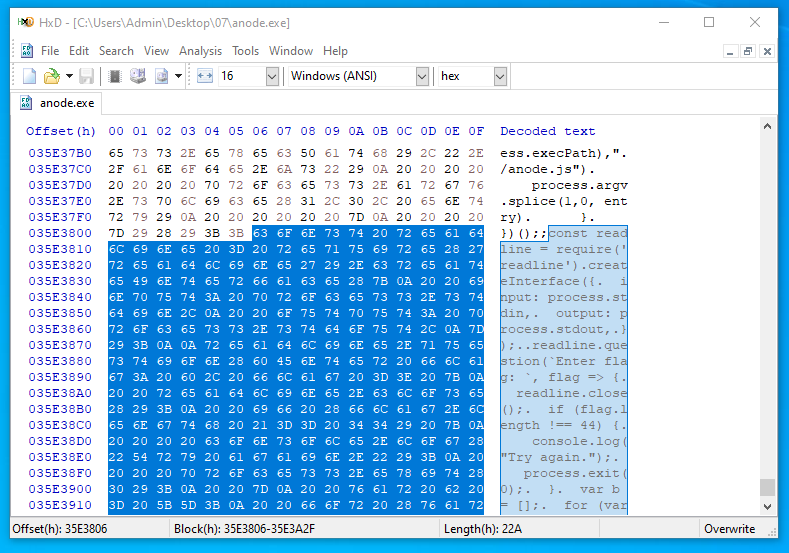789x553 pixels.
Task: Minimize the HxD main window
Action: click(x=664, y=22)
